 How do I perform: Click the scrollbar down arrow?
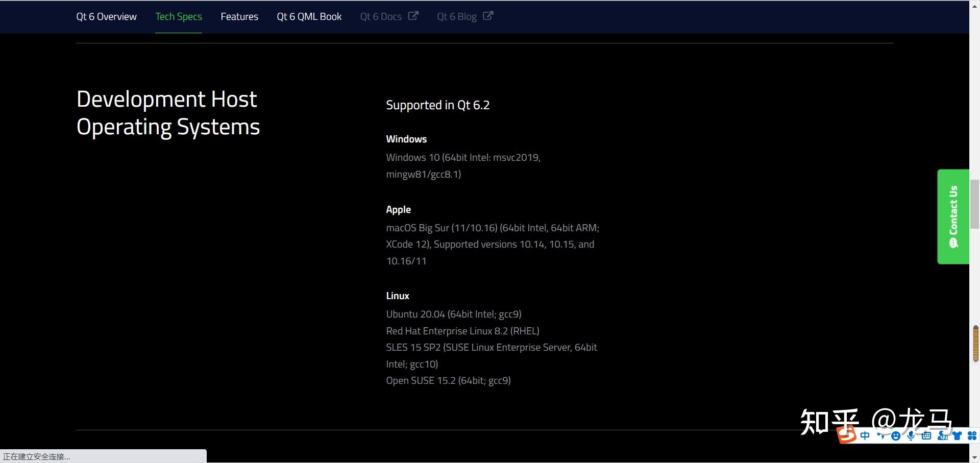pos(975,457)
